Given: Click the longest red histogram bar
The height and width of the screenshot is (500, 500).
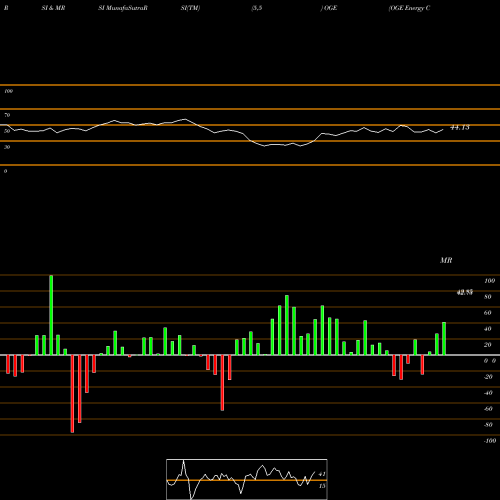Looking at the screenshot, I should pyautogui.click(x=72, y=394).
